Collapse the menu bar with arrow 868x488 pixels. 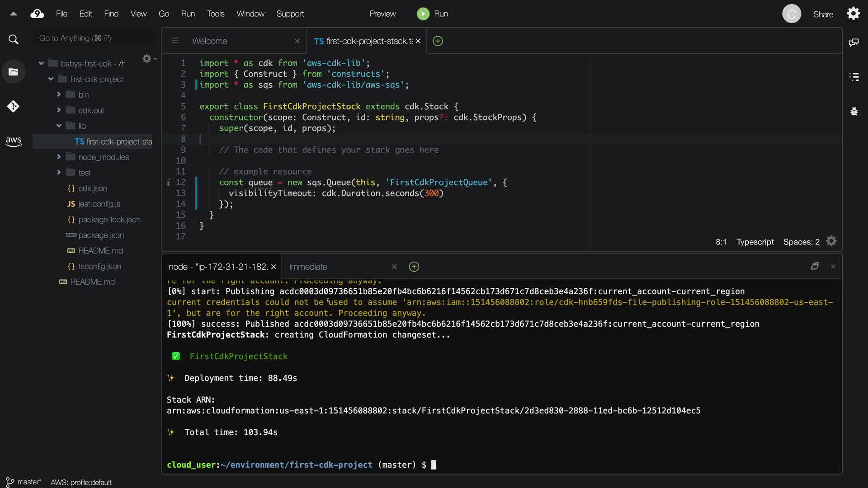14,14
